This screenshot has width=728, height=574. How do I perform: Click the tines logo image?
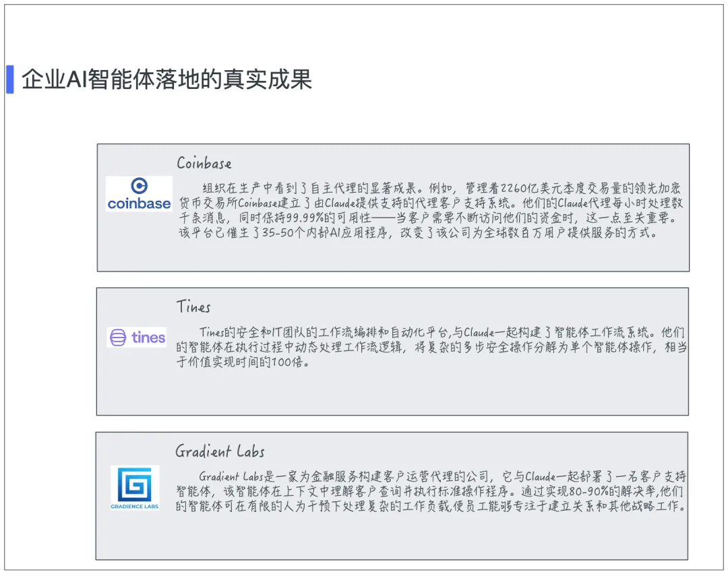coord(137,338)
